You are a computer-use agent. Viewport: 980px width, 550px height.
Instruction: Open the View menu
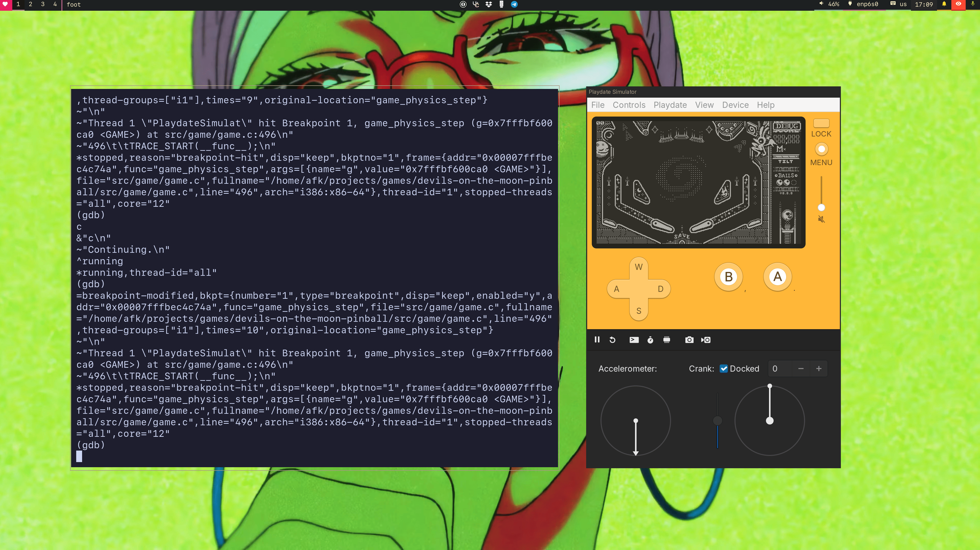pos(704,105)
